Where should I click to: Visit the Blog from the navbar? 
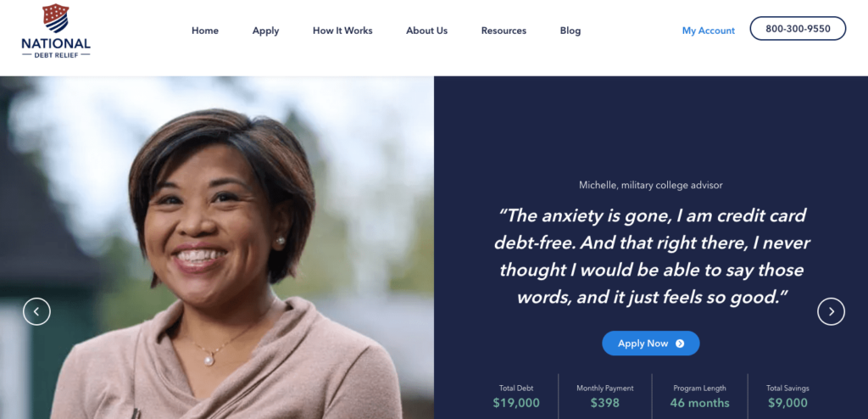point(570,31)
